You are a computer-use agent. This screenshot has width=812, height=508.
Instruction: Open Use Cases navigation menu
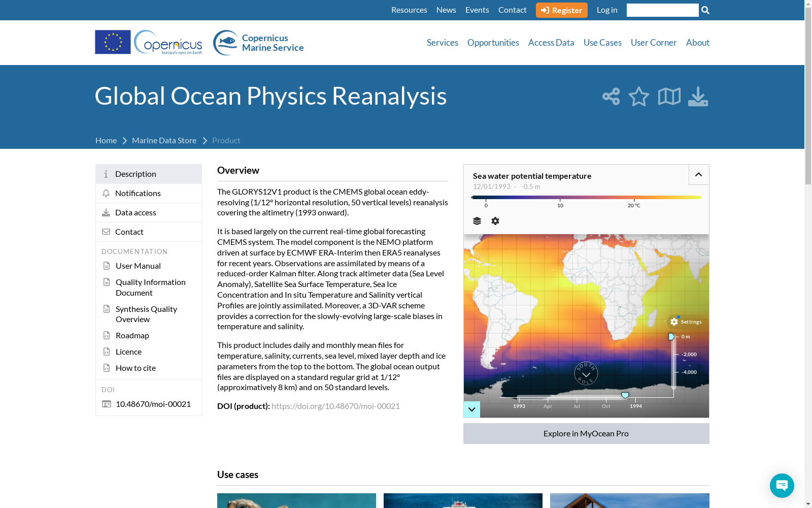click(602, 43)
